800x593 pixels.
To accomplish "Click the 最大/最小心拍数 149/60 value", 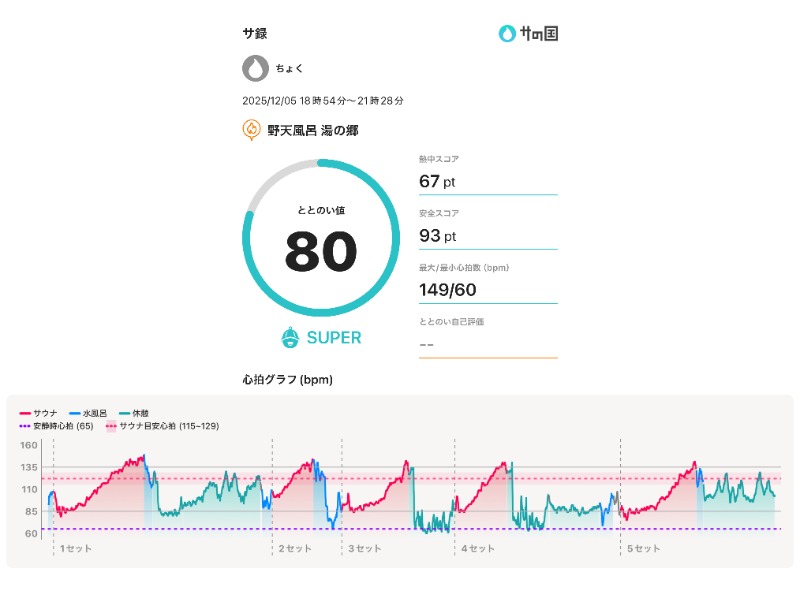I will coord(448,289).
